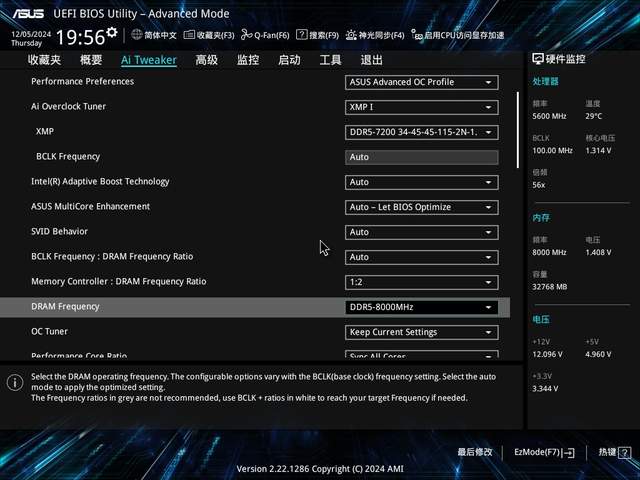The height and width of the screenshot is (480, 640).
Task: Switch to the 监控 tab
Action: [x=248, y=60]
